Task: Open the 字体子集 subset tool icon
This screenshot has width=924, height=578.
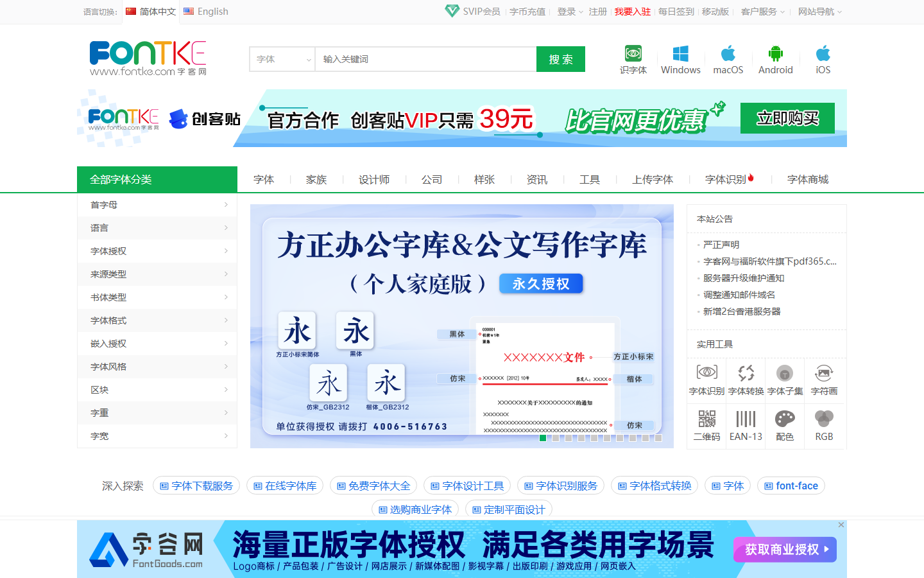Action: 785,372
